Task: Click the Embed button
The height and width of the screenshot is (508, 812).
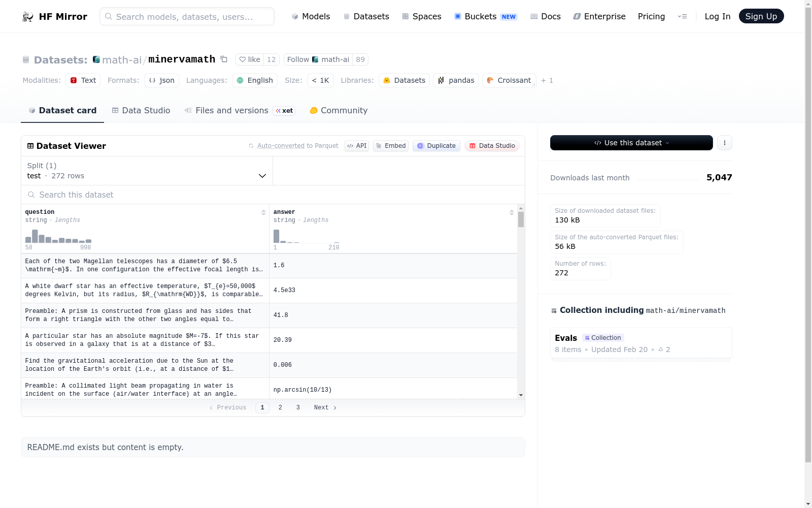Action: (391, 146)
